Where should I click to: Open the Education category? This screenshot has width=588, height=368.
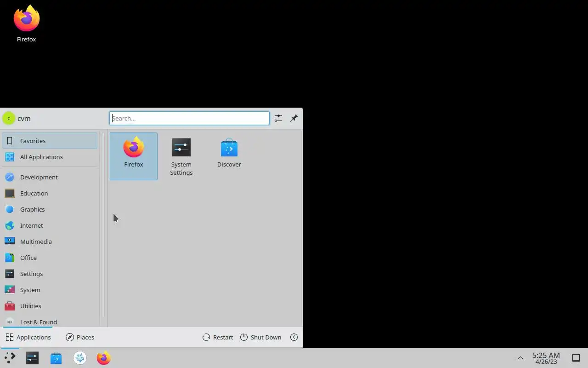50,193
